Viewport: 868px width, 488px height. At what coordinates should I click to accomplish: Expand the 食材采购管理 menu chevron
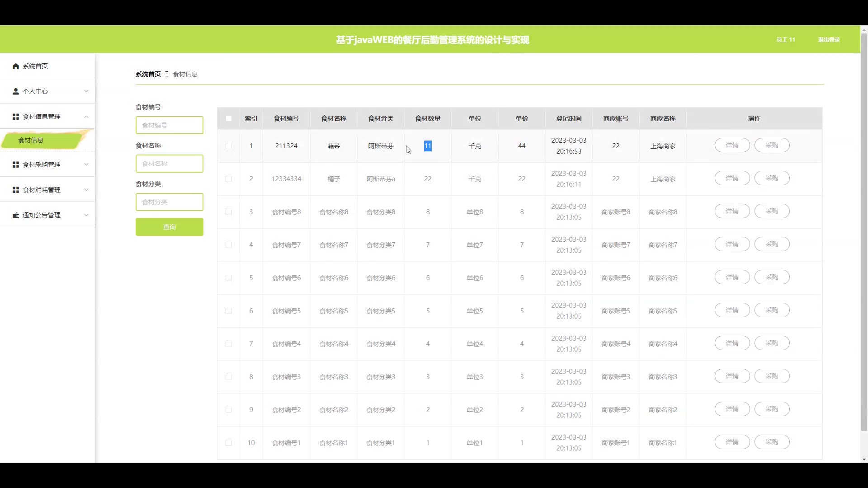pos(86,164)
